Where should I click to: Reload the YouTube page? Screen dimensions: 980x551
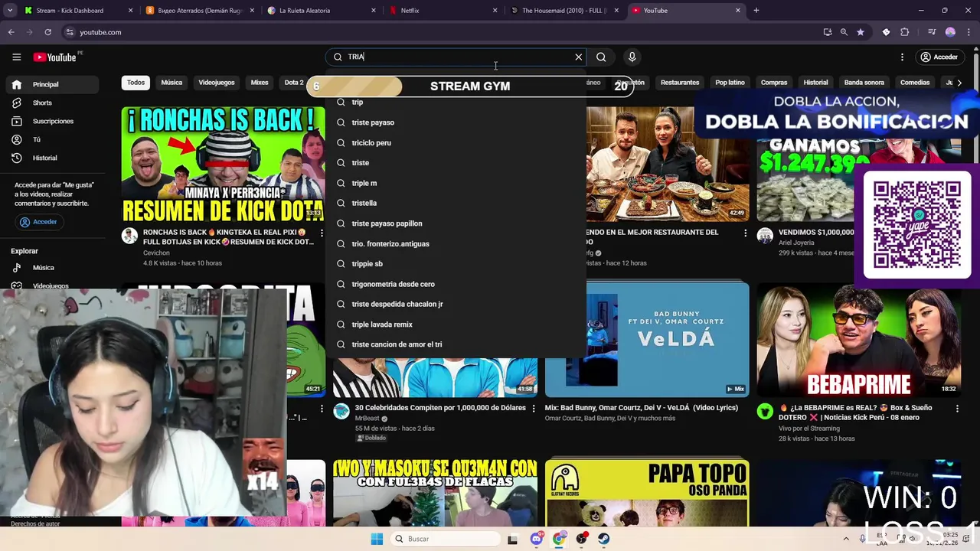click(47, 32)
